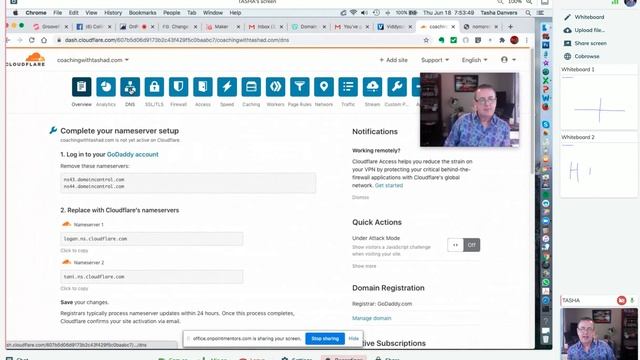Open the Speed lightning icon

click(227, 87)
